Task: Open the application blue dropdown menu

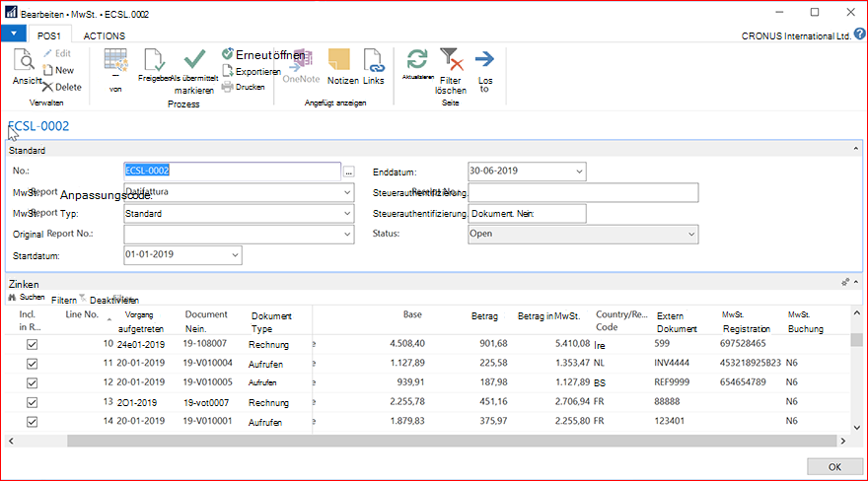Action: pyautogui.click(x=13, y=34)
